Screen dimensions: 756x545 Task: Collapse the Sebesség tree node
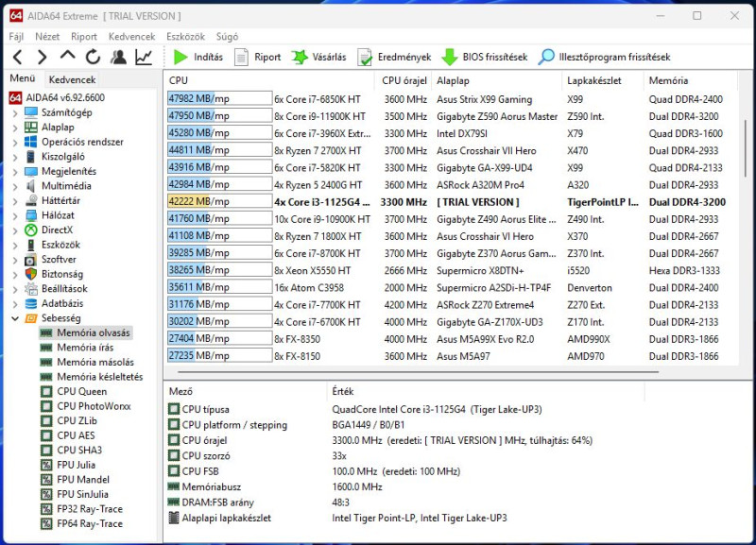click(x=15, y=318)
